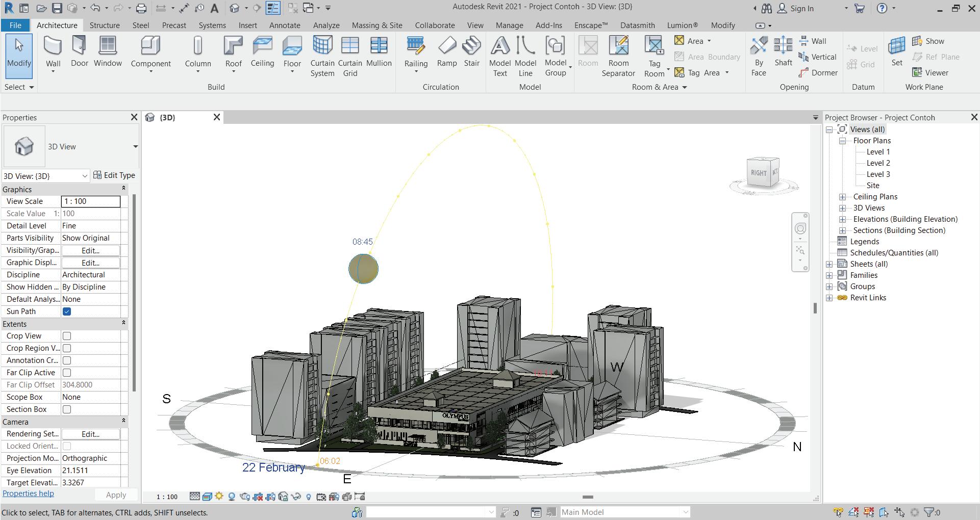Select the Ramp tool
The image size is (980, 520).
point(447,52)
